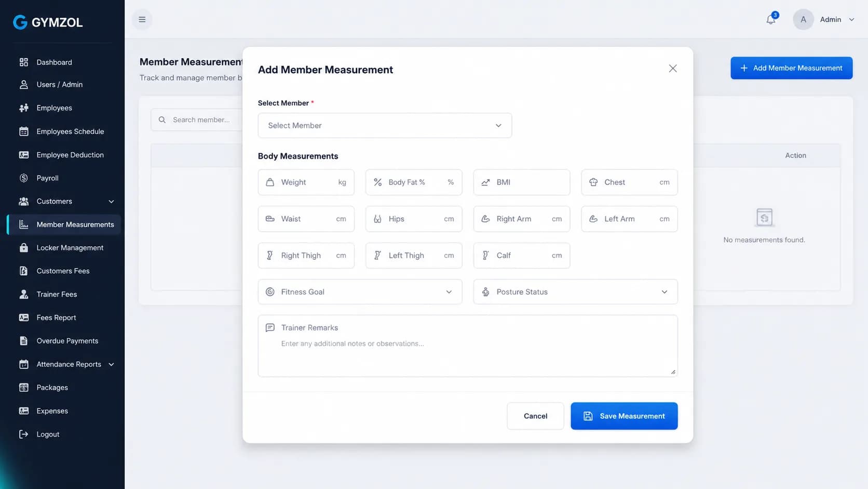Focus the Chest cm input field
This screenshot has width=868, height=489.
click(629, 182)
